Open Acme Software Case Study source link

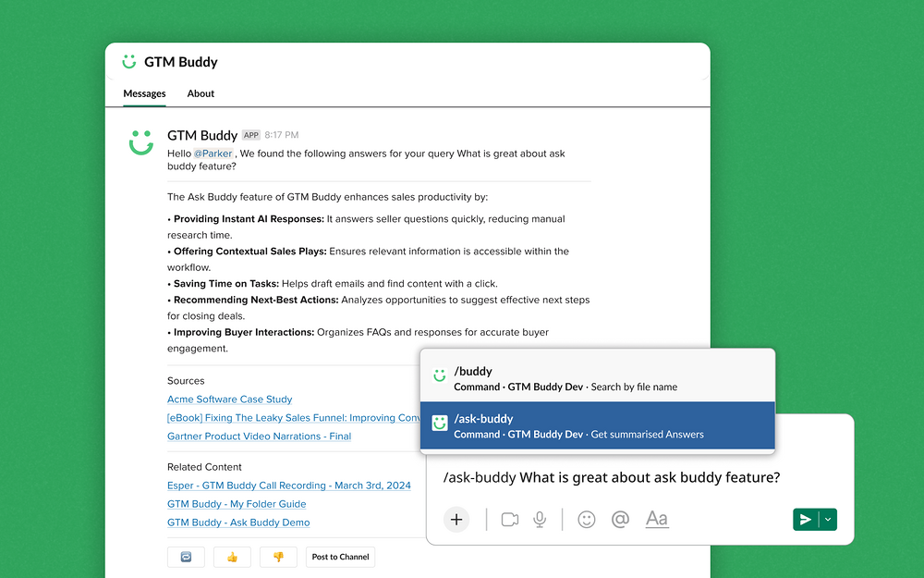230,400
